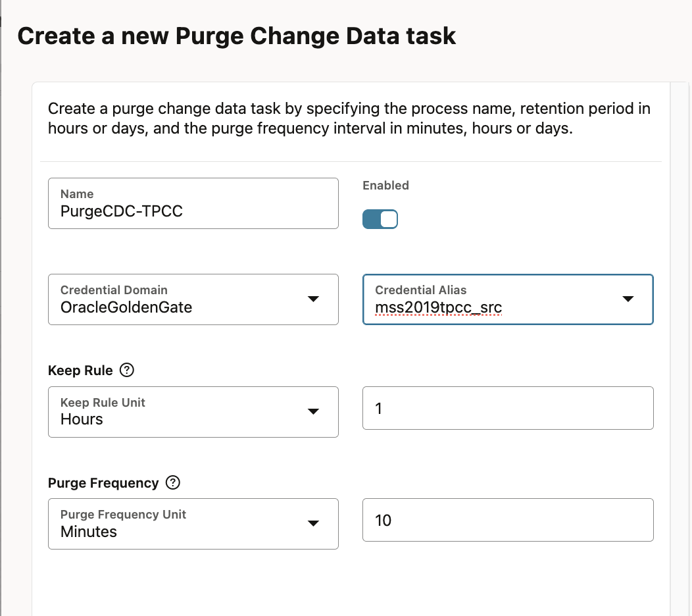Click the Keep Rule help icon
Image resolution: width=692 pixels, height=616 pixels.
[x=128, y=370]
